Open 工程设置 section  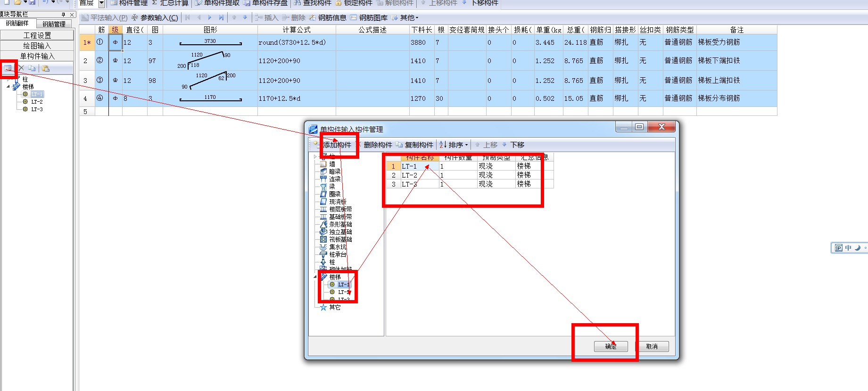point(37,35)
